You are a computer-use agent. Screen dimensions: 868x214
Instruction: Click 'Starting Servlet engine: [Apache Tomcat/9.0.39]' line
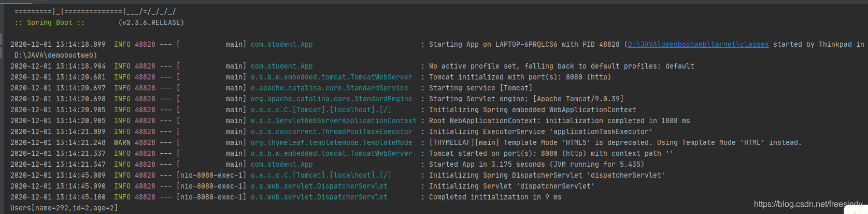click(x=526, y=99)
